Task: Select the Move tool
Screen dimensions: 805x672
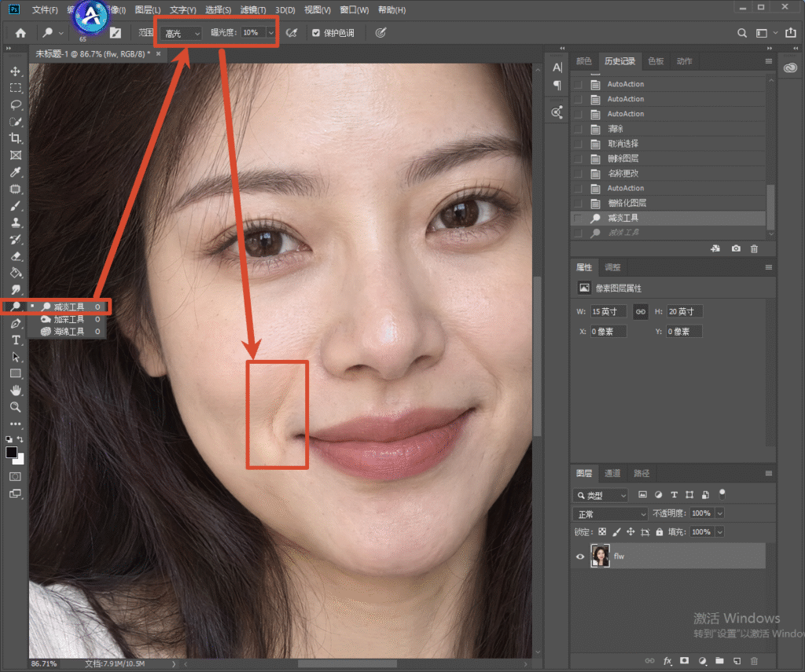Action: 16,72
